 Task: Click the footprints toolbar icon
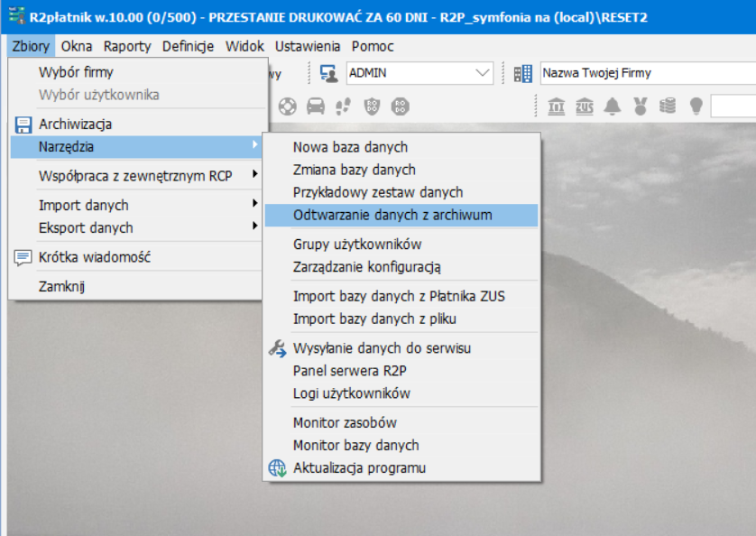click(x=344, y=106)
